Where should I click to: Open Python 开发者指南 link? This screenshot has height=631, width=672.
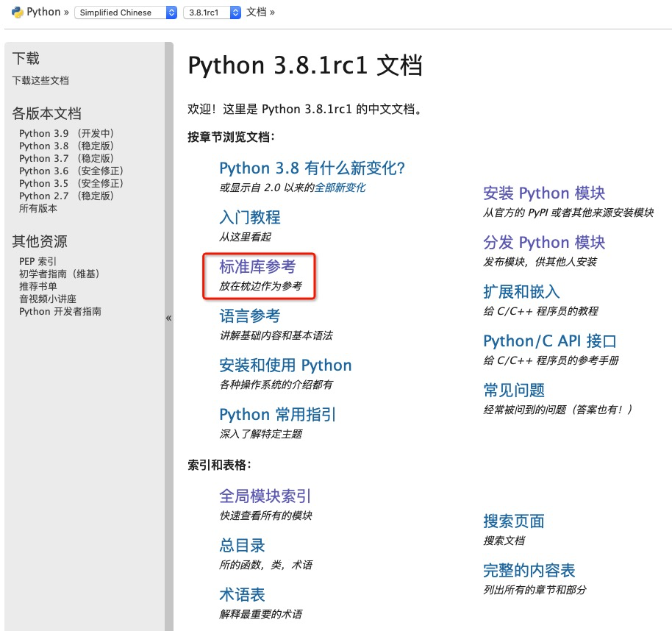(x=60, y=311)
